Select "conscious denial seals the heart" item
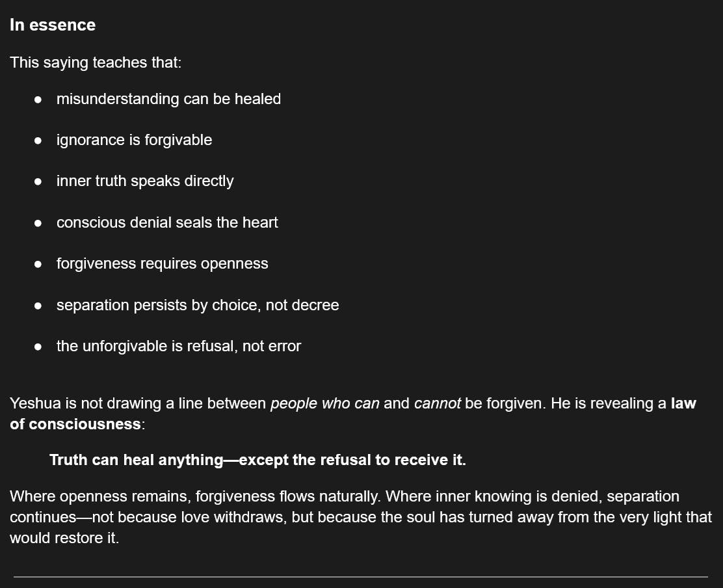723x588 pixels. pyautogui.click(x=167, y=222)
